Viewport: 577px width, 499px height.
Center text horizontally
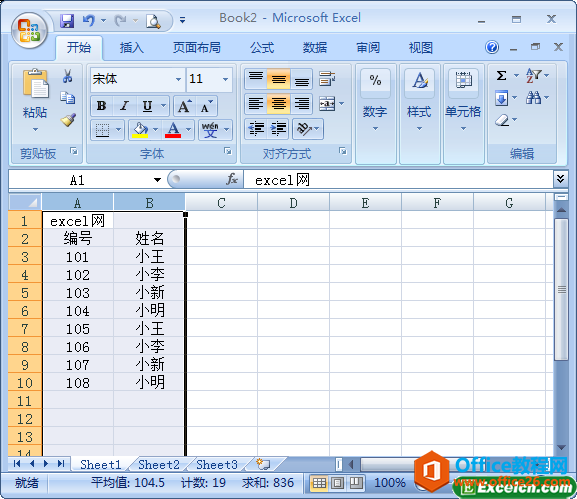click(x=279, y=104)
